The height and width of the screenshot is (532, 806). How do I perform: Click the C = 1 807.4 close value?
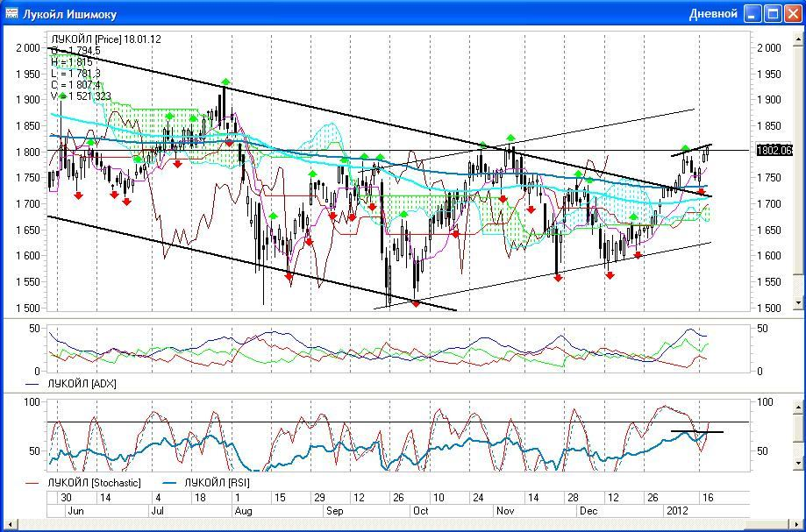click(75, 85)
